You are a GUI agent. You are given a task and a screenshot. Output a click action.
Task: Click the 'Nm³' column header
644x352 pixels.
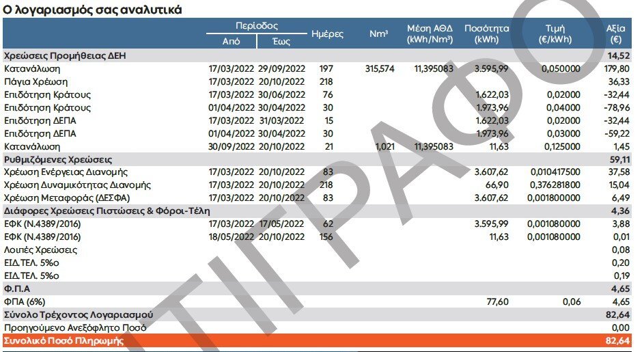378,33
